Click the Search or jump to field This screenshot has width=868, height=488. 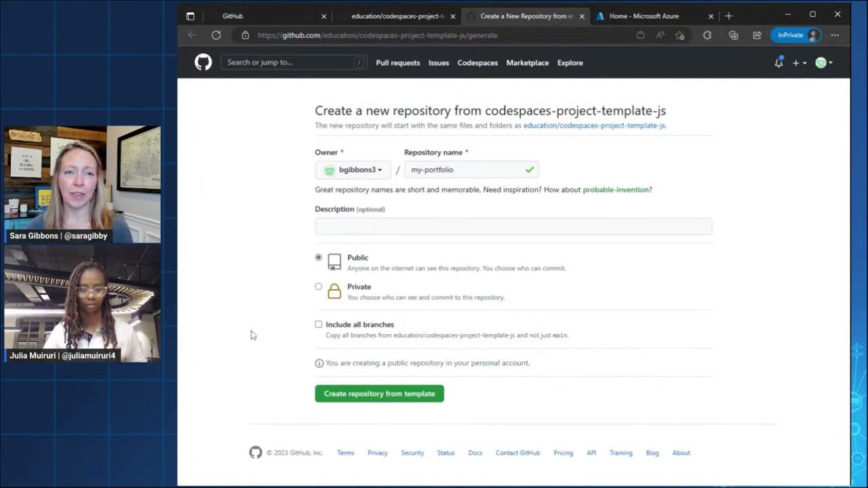coord(294,62)
